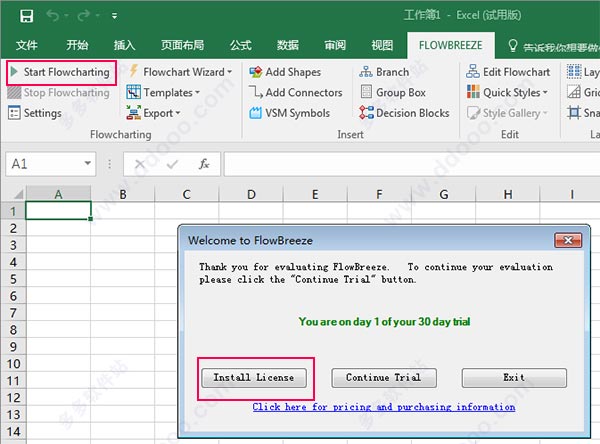Click the Quick Styles icon
This screenshot has height=444, width=600.
(473, 92)
